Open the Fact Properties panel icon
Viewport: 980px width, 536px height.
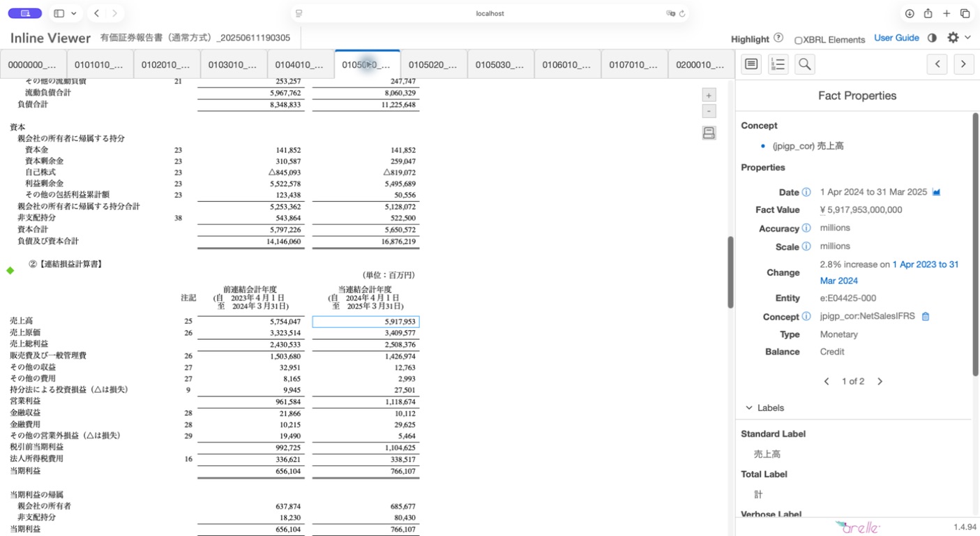[x=751, y=64]
